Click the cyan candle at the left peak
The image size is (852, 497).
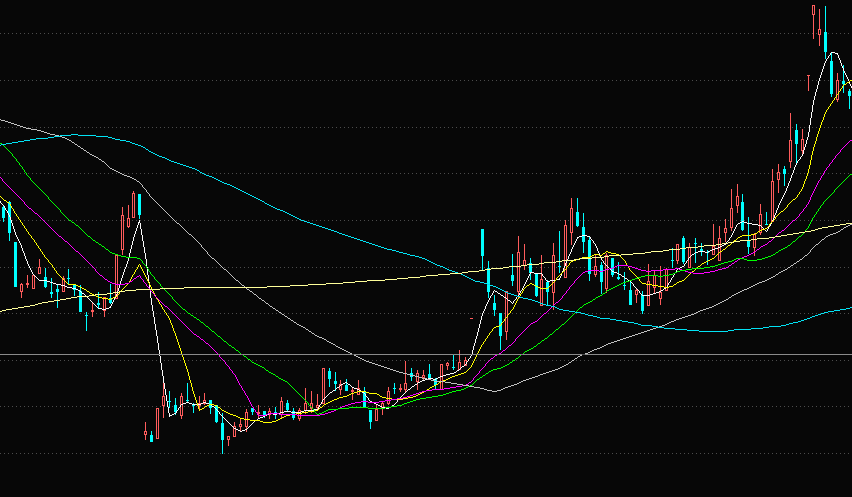[x=140, y=205]
